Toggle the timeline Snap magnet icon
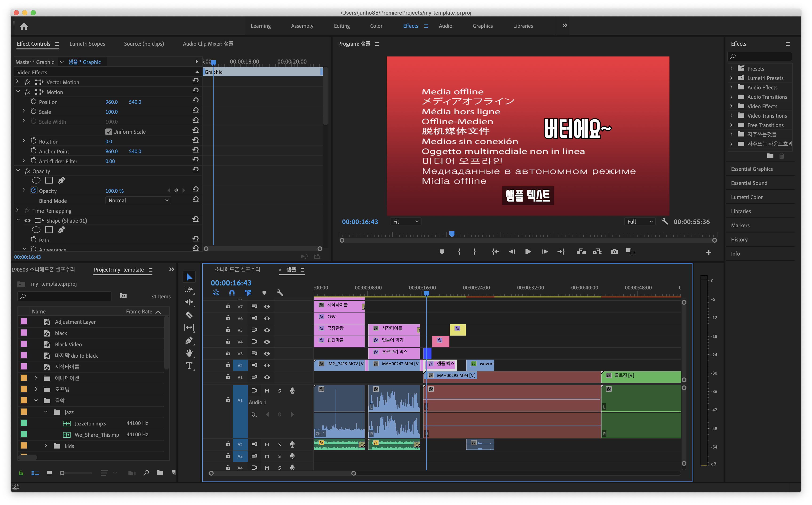Image resolution: width=812 pixels, height=505 pixels. click(x=232, y=293)
